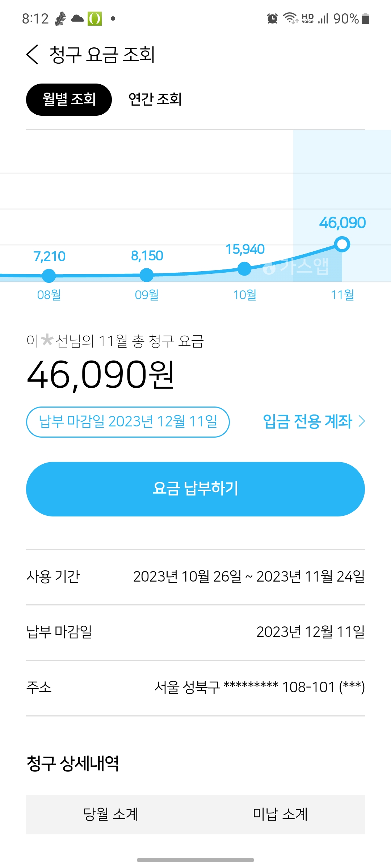The height and width of the screenshot is (868, 391).
Task: Tap the HD voice status icon
Action: (x=307, y=18)
